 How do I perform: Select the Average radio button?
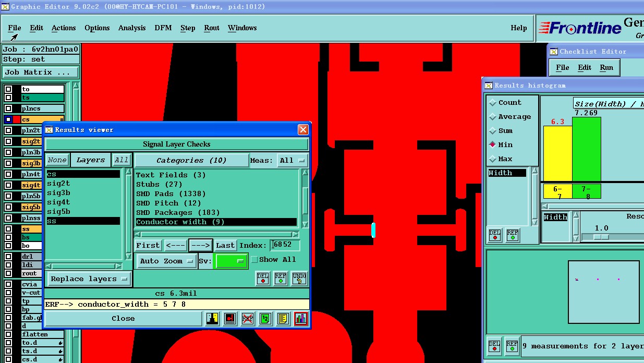click(492, 117)
